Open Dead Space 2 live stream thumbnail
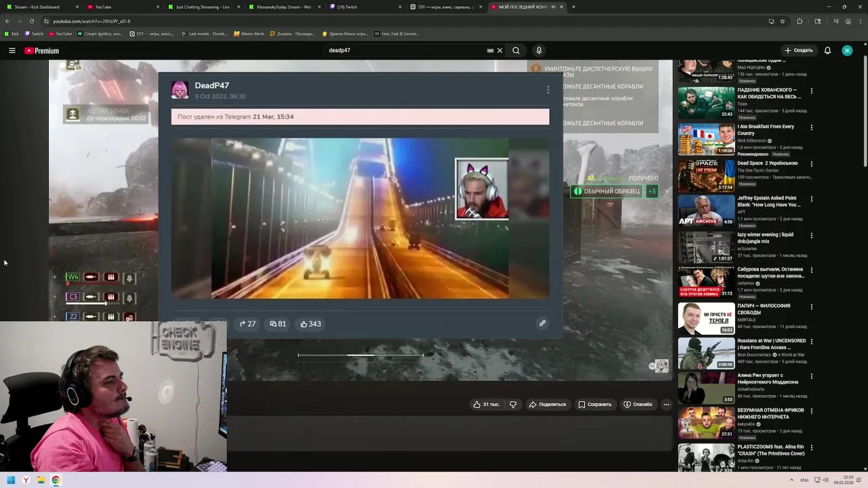This screenshot has height=488, width=868. pyautogui.click(x=706, y=176)
